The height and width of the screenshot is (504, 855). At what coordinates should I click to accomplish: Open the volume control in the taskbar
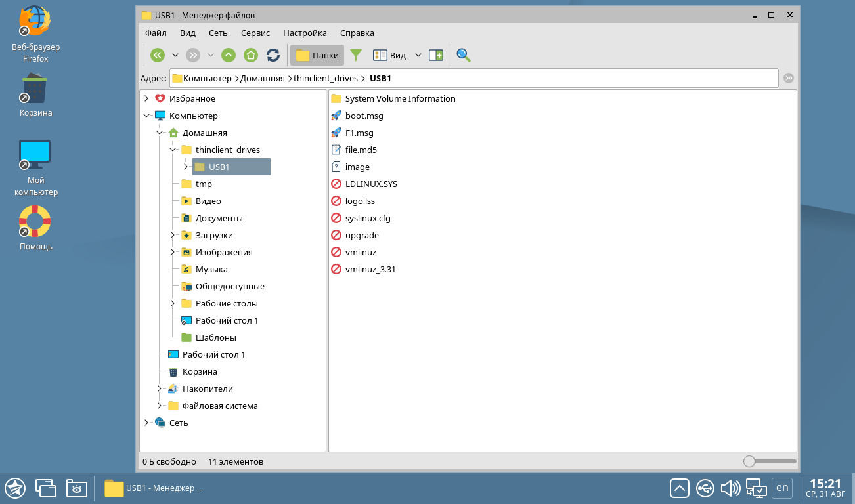(x=730, y=488)
